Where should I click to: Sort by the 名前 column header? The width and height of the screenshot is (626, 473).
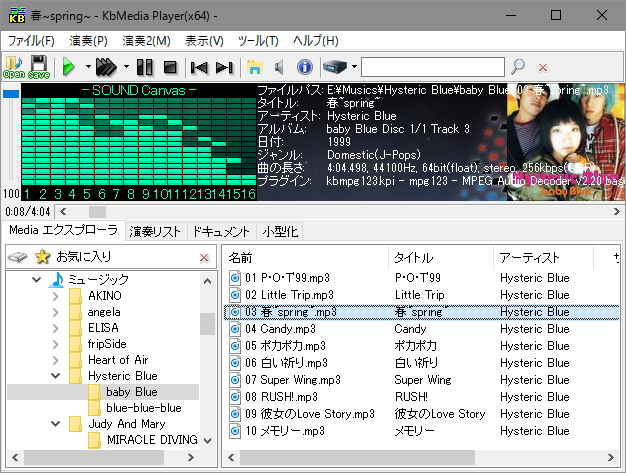click(x=307, y=258)
